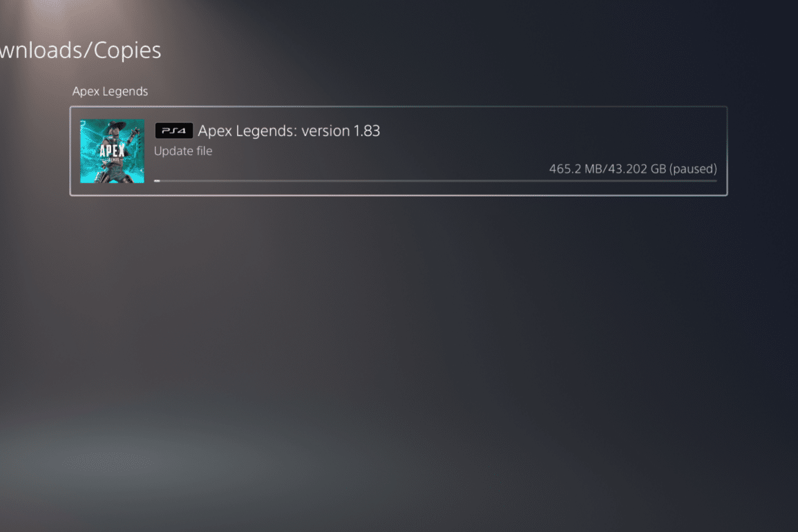Click the Downloads/Copies page title
The height and width of the screenshot is (532, 798).
[80, 50]
